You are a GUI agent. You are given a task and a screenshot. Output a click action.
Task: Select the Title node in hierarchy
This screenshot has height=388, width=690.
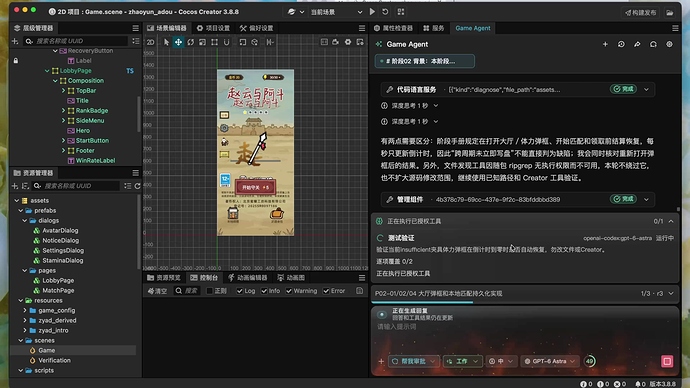82,101
